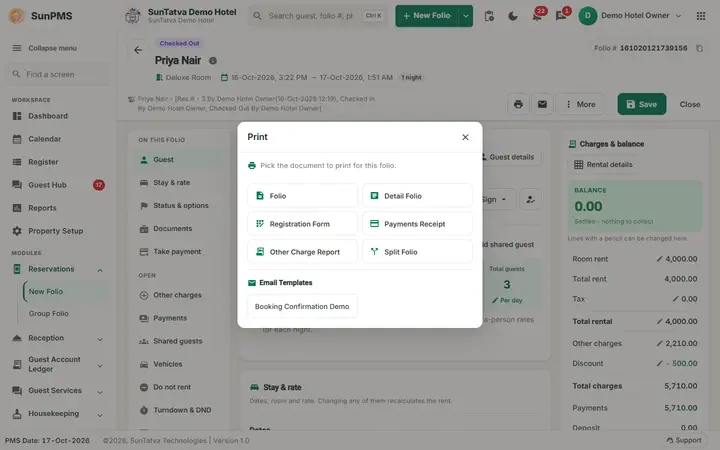Edit the Discount pencil icon
Viewport: 720px width, 450px height.
[x=659, y=364]
